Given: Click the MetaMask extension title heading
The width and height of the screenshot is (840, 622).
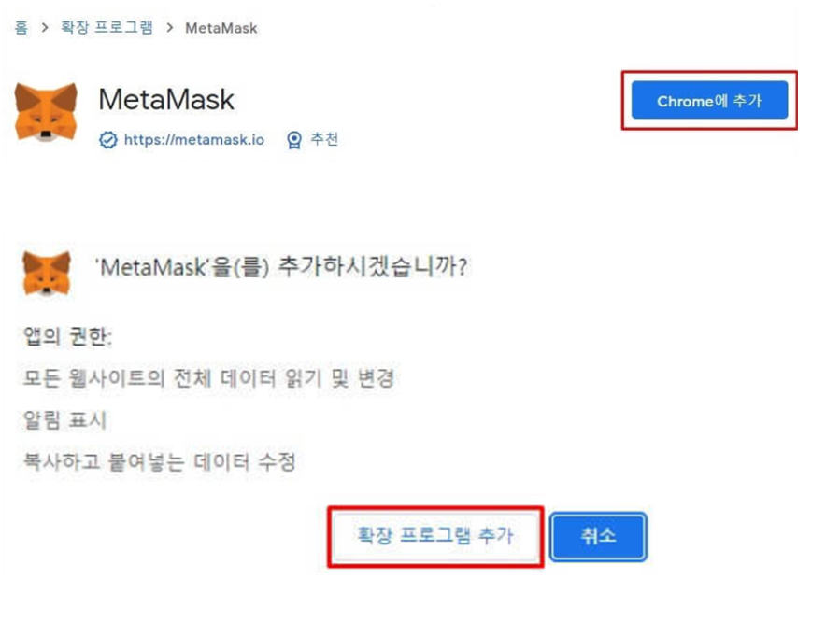Looking at the screenshot, I should [x=166, y=100].
